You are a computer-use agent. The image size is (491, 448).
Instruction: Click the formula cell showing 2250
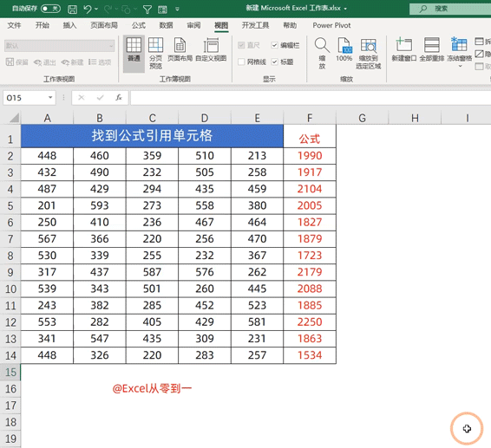pyautogui.click(x=310, y=322)
